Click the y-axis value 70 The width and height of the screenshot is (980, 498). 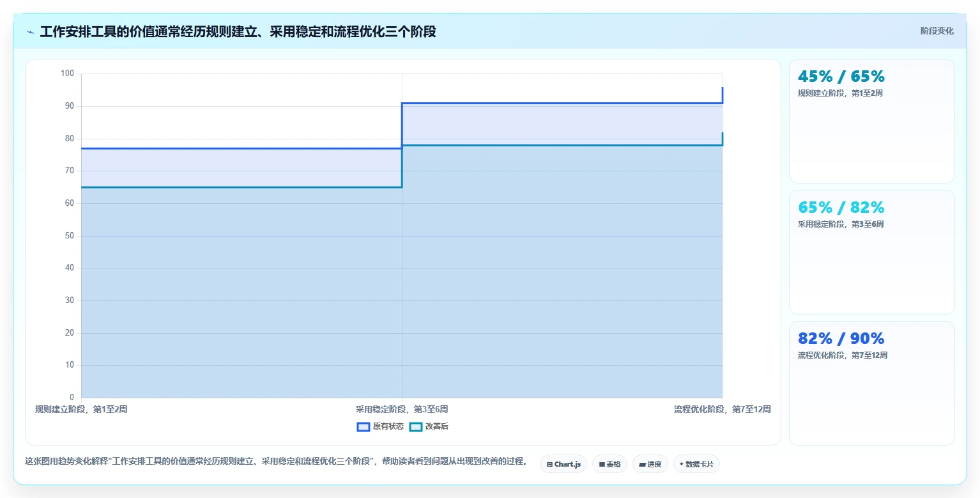pyautogui.click(x=70, y=171)
